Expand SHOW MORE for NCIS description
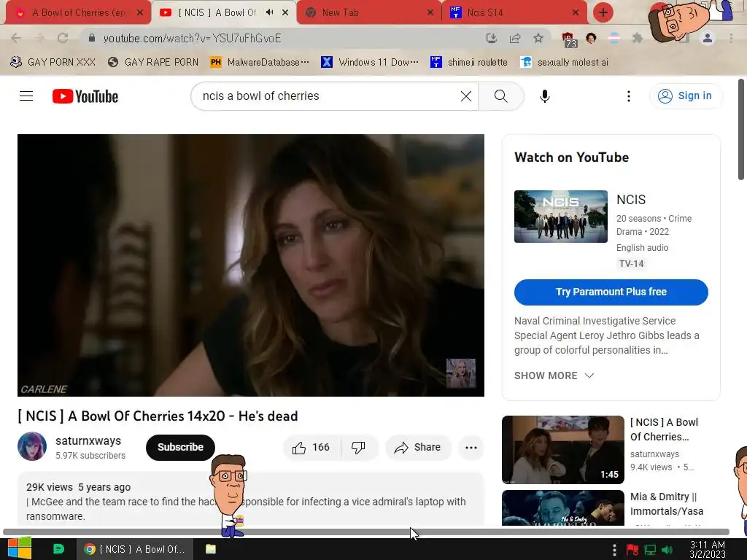This screenshot has width=747, height=560. click(554, 376)
